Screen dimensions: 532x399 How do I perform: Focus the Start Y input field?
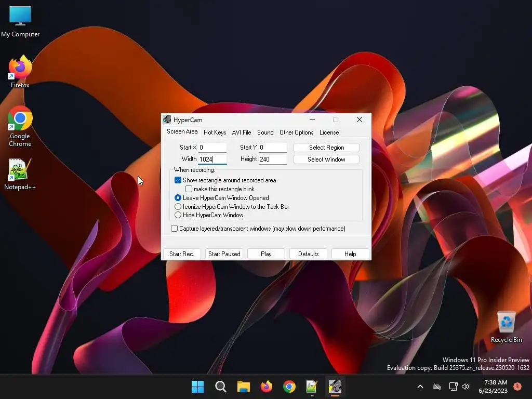[x=272, y=148]
